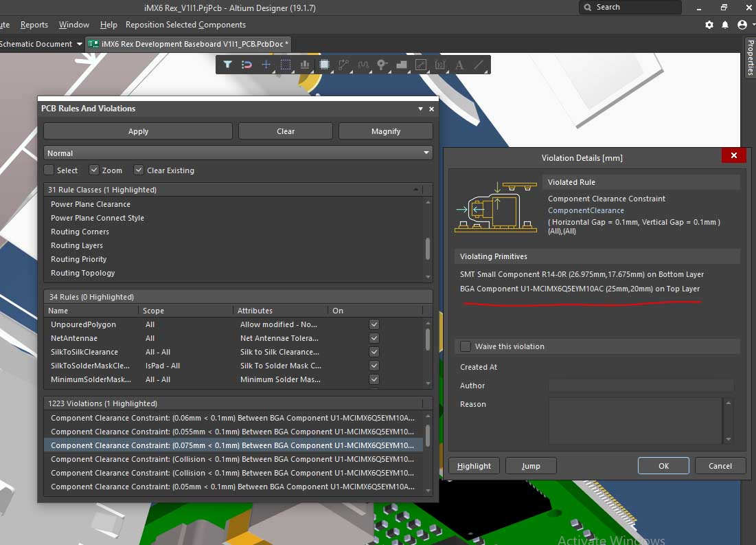This screenshot has width=756, height=545.
Task: Enable the Select checkbox
Action: point(49,170)
